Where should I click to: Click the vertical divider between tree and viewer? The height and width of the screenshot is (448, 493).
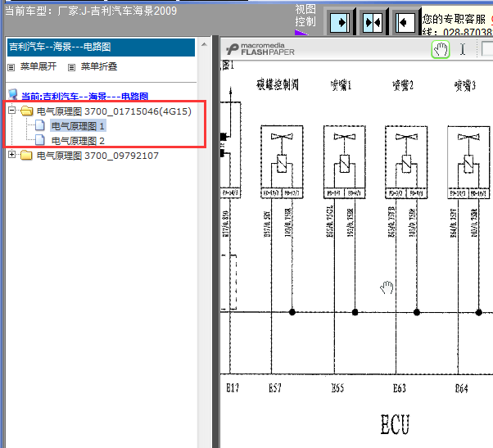215,242
